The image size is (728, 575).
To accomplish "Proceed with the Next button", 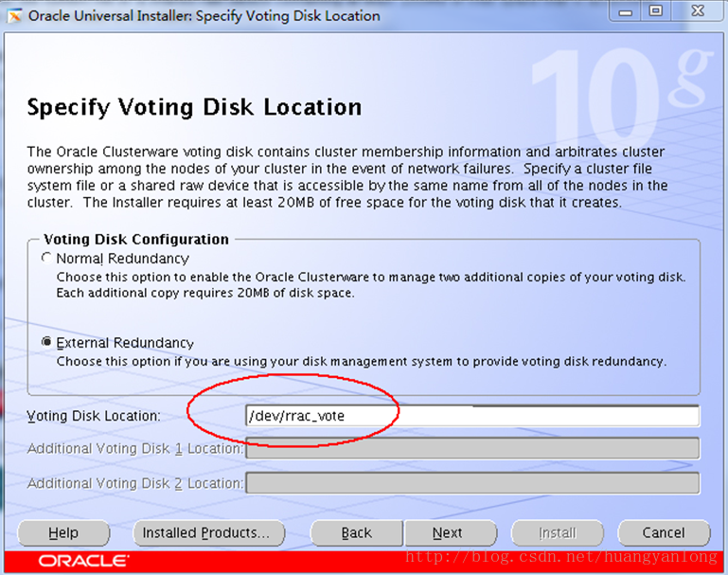I will coord(447,533).
